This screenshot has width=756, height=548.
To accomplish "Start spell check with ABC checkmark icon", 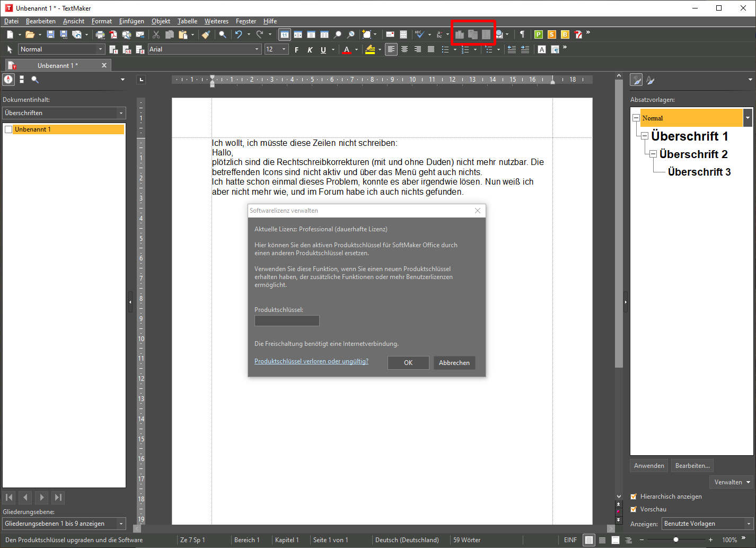I will tap(420, 34).
